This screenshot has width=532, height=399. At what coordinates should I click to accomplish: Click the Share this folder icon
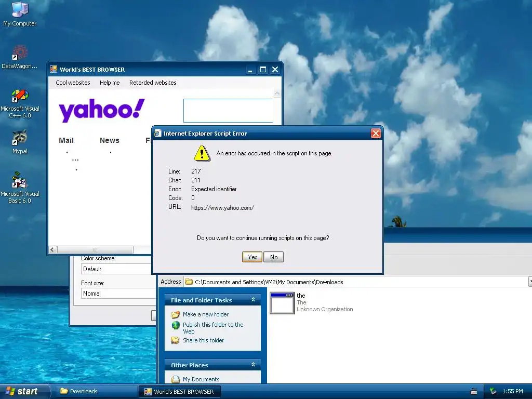(x=176, y=340)
